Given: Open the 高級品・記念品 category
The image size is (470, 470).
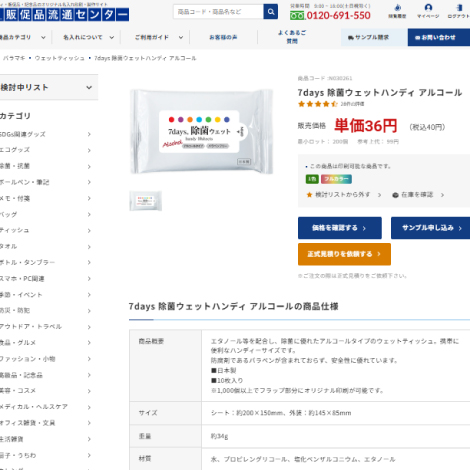Looking at the screenshot, I should pyautogui.click(x=46, y=375).
